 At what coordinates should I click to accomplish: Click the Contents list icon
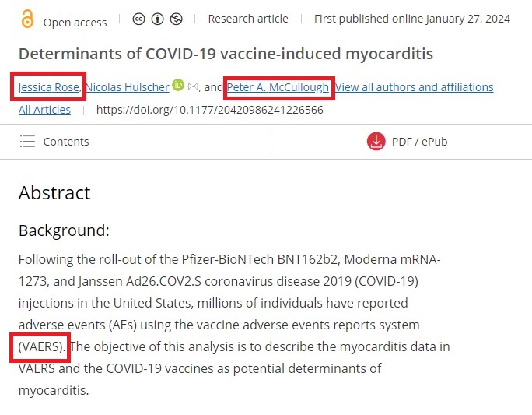28,142
